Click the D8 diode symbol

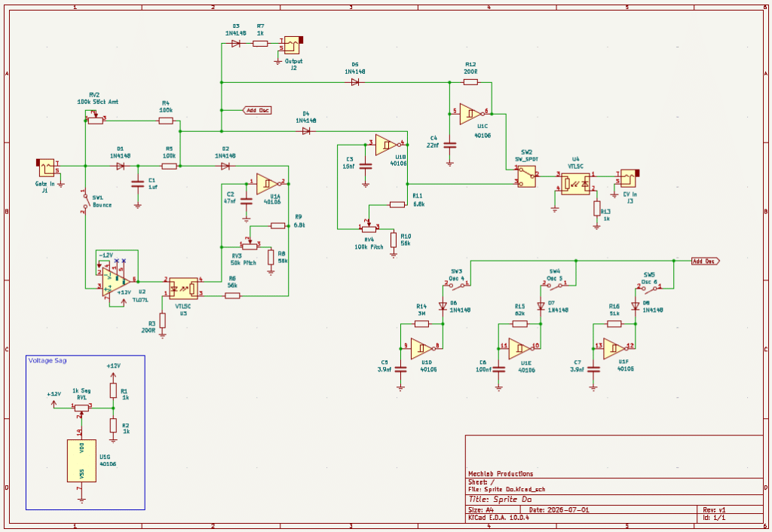coord(635,306)
